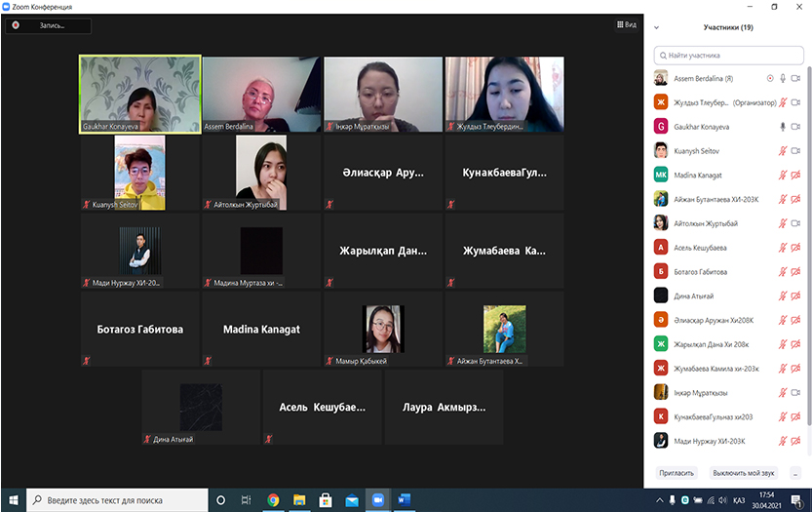
Task: Toggle the camera for Жулдыз Тлеубер in the list
Action: [x=795, y=102]
